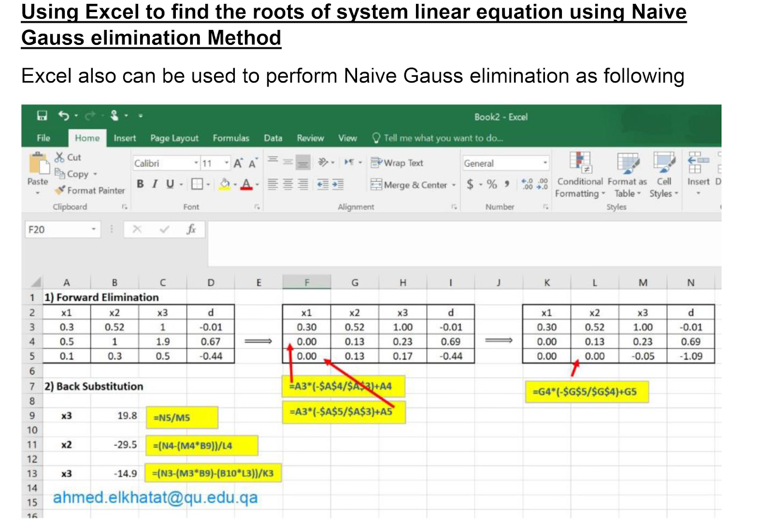773x532 pixels.
Task: Click the Font Color red A swatch
Action: click(x=246, y=184)
